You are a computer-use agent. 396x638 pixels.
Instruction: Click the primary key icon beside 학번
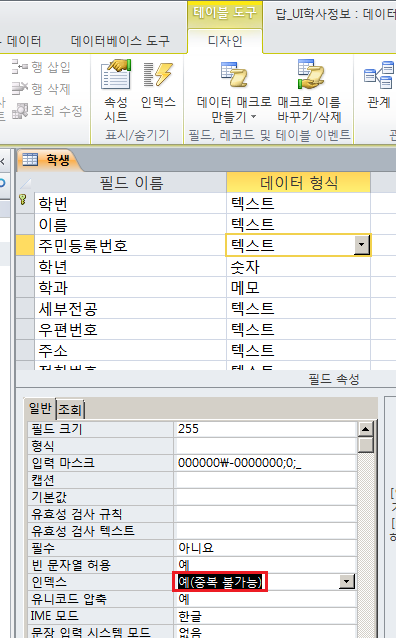(x=23, y=200)
